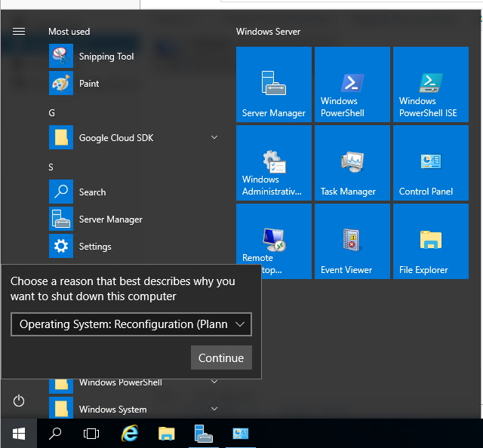Open Internet Explorer from the taskbar
This screenshot has height=448, width=483.
pos(130,434)
